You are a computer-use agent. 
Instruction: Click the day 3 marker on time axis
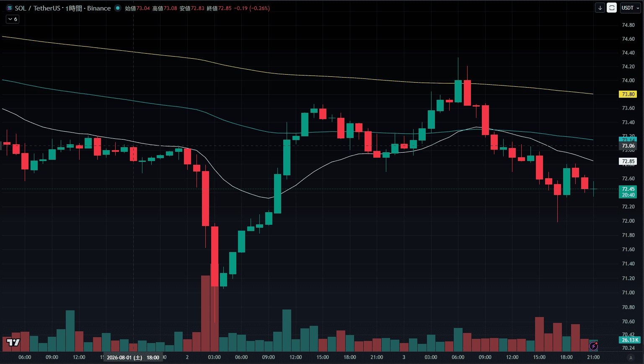point(404,357)
